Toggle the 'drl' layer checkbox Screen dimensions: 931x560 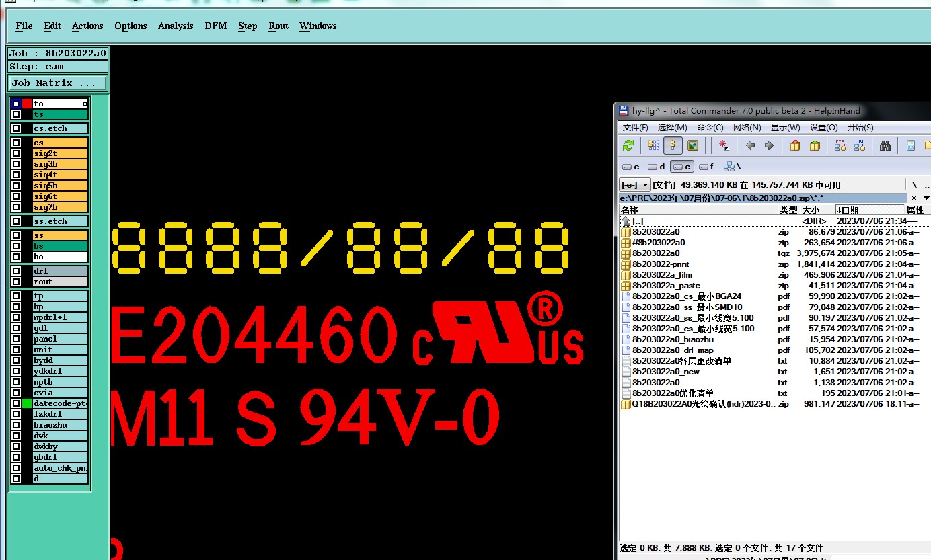coord(16,271)
